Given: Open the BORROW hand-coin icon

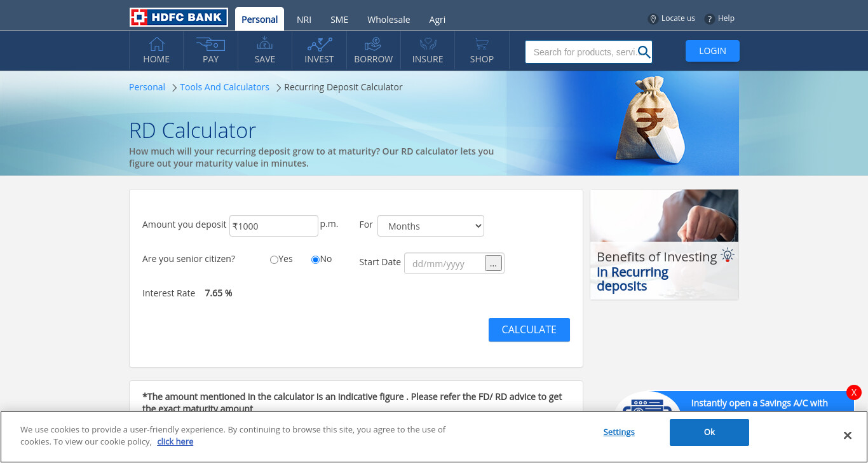Looking at the screenshot, I should click(373, 44).
